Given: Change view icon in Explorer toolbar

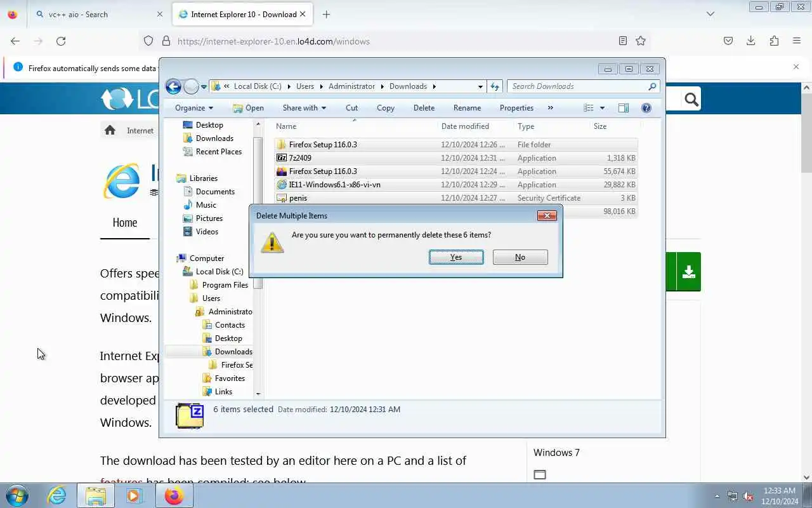Looking at the screenshot, I should (589, 108).
